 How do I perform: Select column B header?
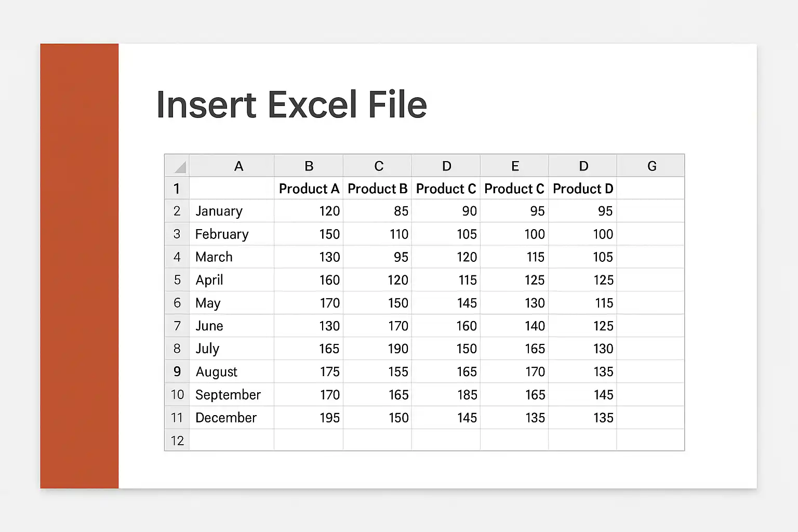309,166
